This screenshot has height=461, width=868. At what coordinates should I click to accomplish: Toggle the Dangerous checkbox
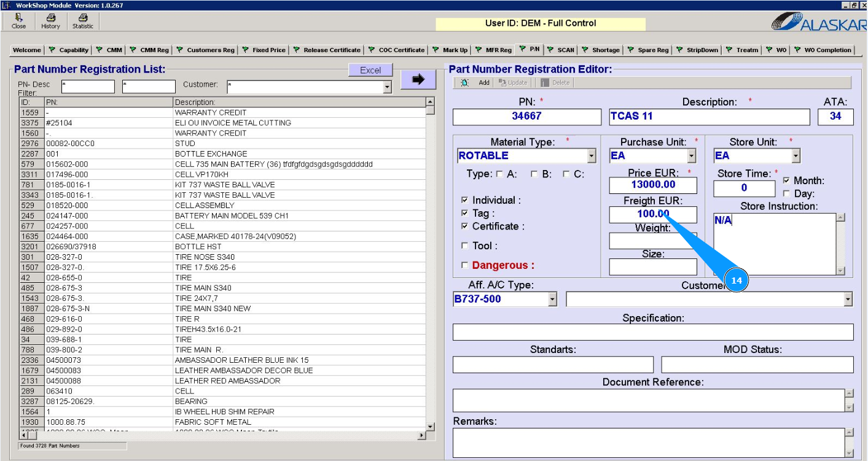click(x=464, y=266)
